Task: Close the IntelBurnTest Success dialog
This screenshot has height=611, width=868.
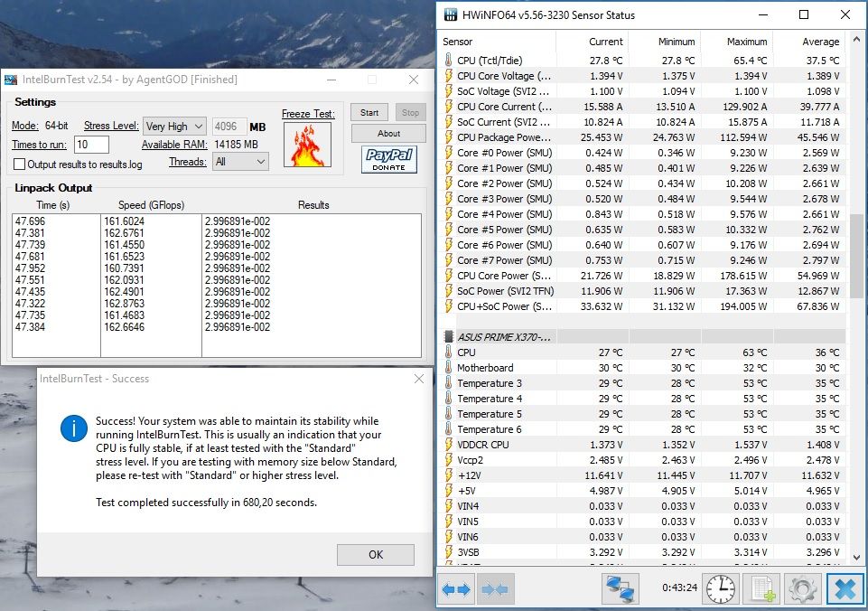Action: [419, 379]
